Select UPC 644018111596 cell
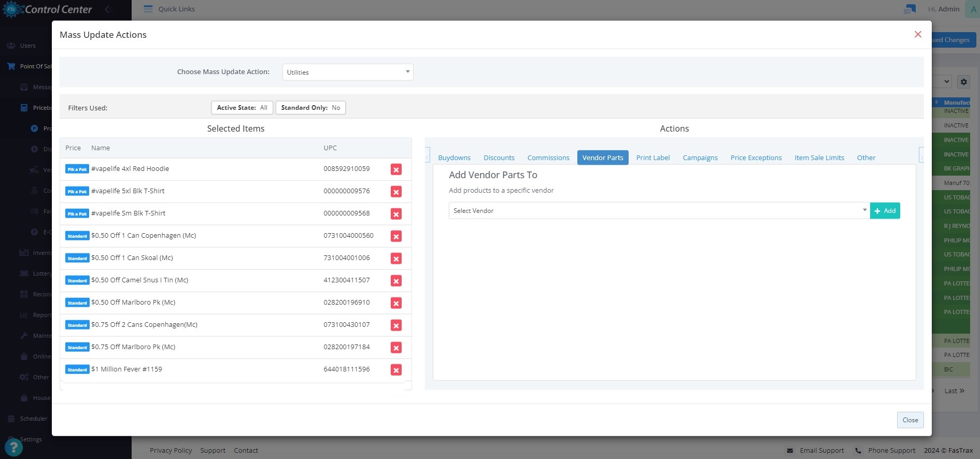The image size is (980, 459). pos(347,369)
